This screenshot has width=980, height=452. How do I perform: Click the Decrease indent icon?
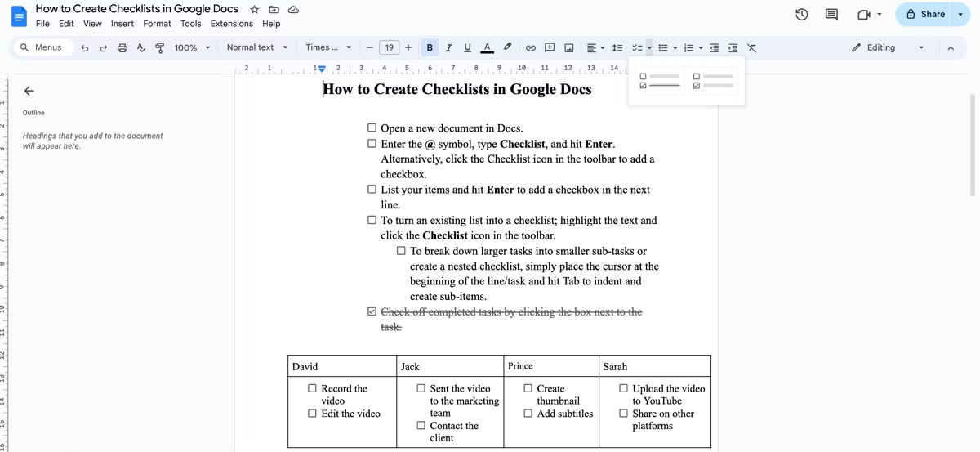click(x=715, y=47)
